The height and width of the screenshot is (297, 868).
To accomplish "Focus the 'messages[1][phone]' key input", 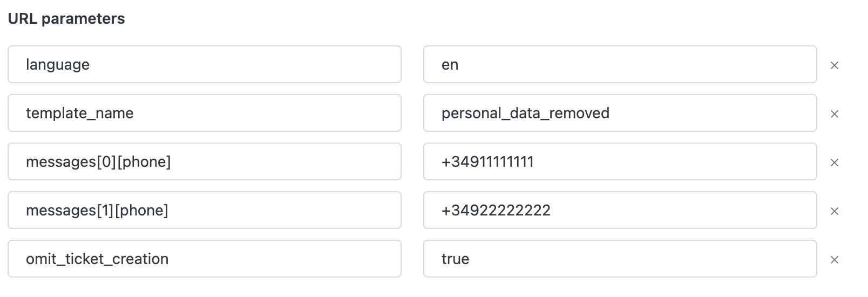I will pos(205,210).
